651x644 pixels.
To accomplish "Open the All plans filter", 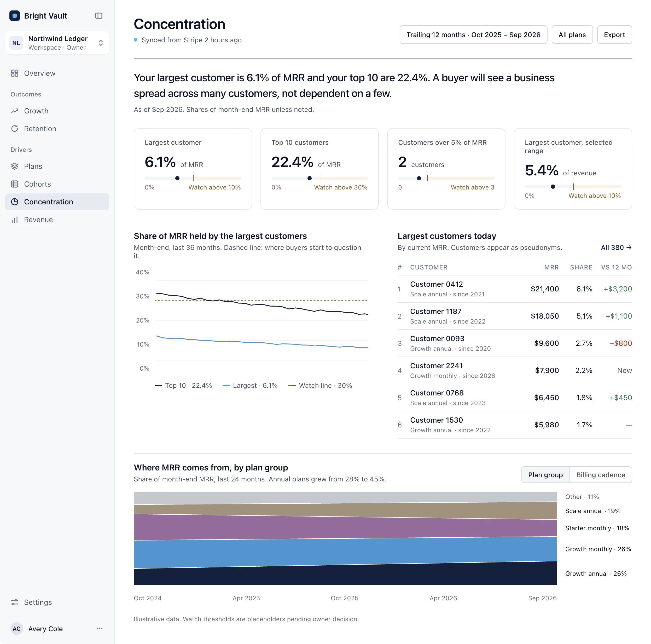I will click(x=572, y=34).
